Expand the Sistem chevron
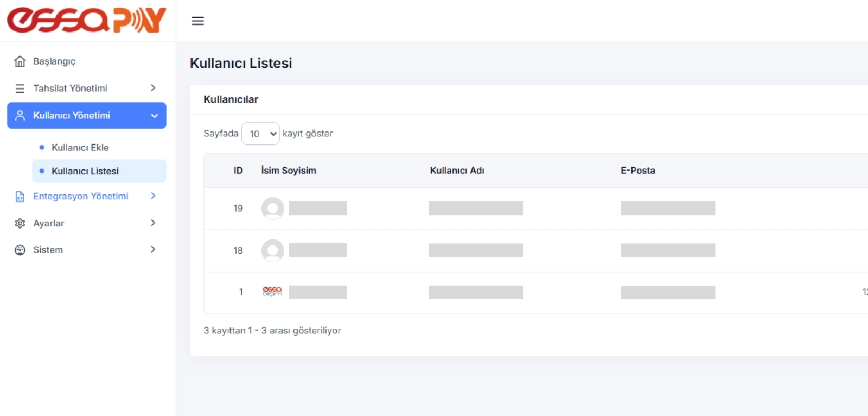This screenshot has width=868, height=416. coord(153,249)
